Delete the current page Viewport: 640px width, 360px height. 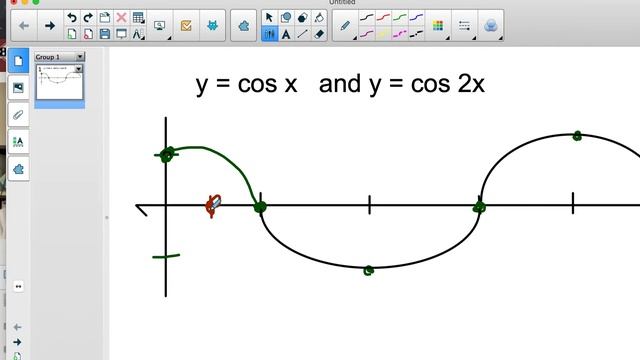pyautogui.click(x=88, y=34)
